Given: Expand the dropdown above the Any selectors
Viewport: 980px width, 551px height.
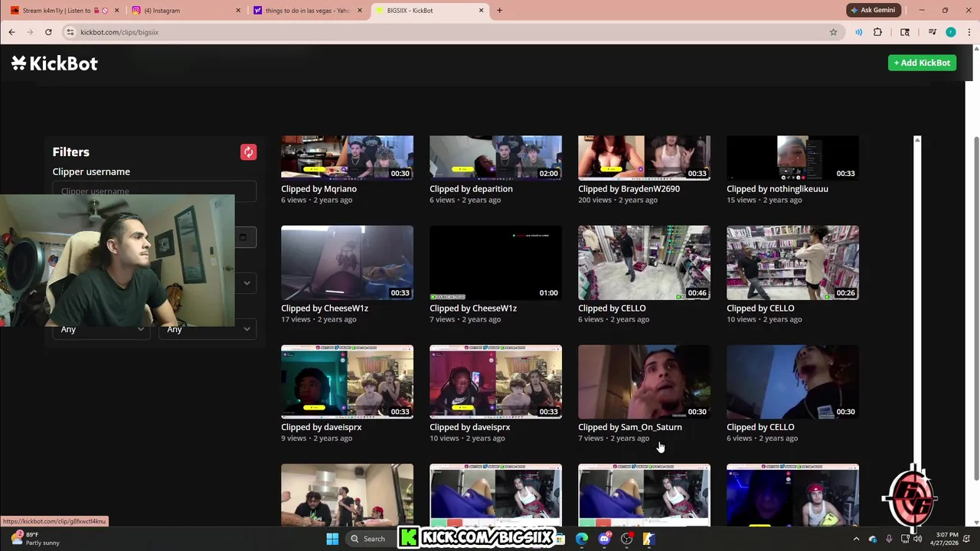Looking at the screenshot, I should [246, 283].
